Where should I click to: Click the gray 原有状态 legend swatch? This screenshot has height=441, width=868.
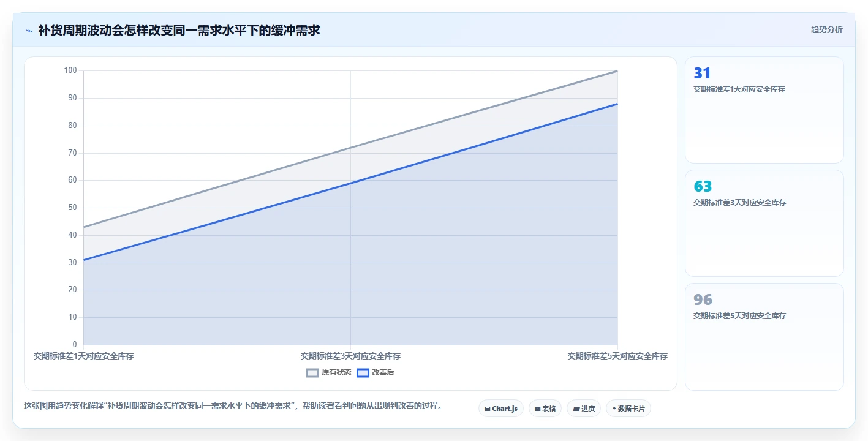click(x=312, y=372)
